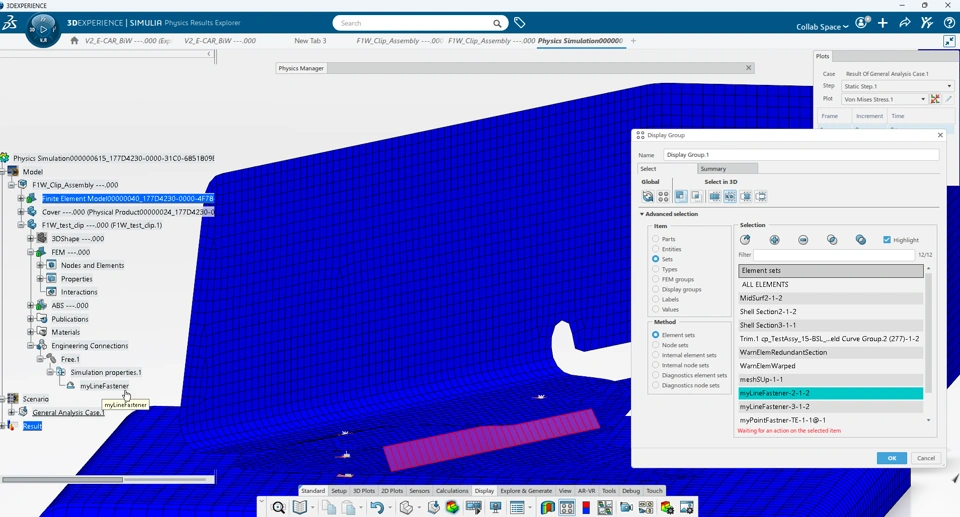
Task: Open the Step dropdown showing Static Step.1
Action: 897,86
